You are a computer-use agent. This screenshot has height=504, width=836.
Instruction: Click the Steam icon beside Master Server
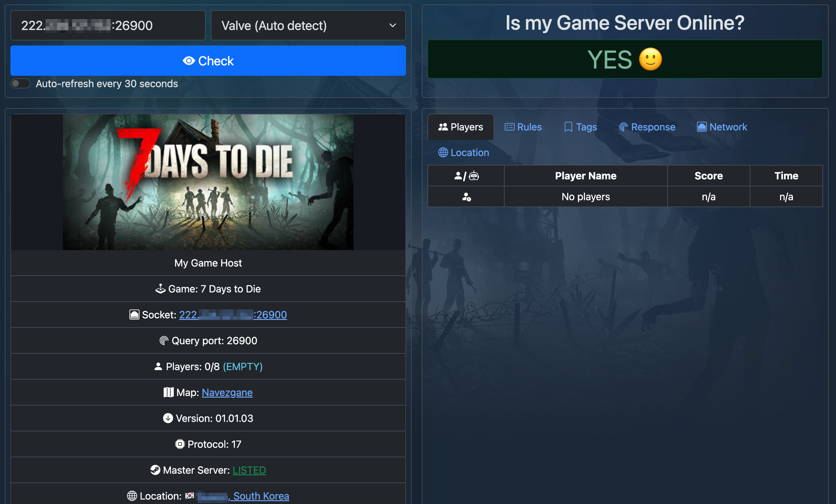155,470
